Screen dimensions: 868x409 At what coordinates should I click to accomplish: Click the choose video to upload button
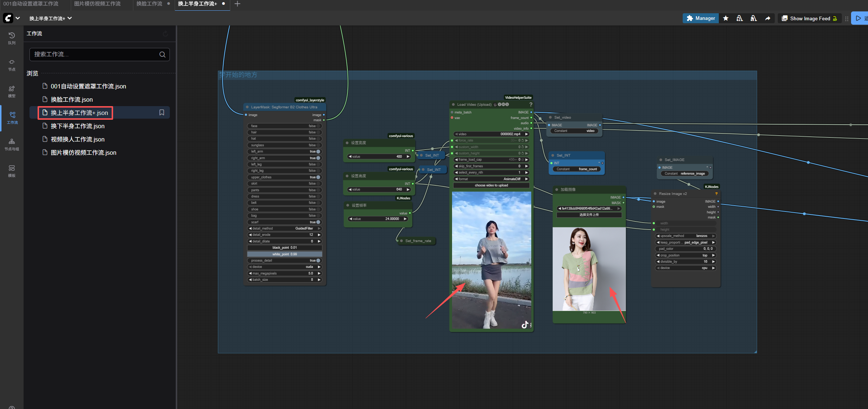point(491,185)
